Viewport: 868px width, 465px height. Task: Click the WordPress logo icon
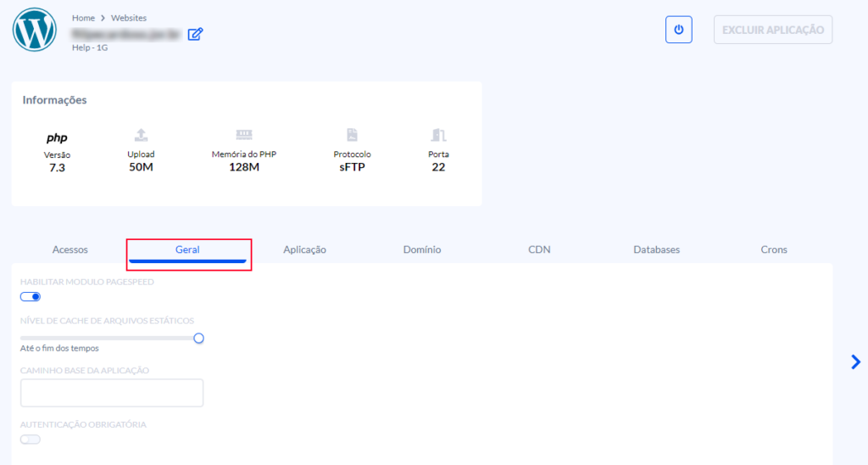pyautogui.click(x=34, y=31)
